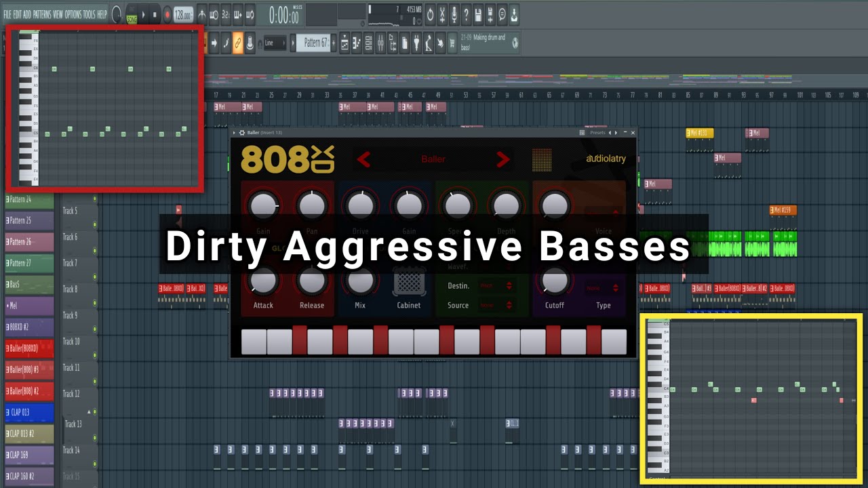Click the play button in transport
Viewport: 868px width, 488px height.
(x=144, y=14)
